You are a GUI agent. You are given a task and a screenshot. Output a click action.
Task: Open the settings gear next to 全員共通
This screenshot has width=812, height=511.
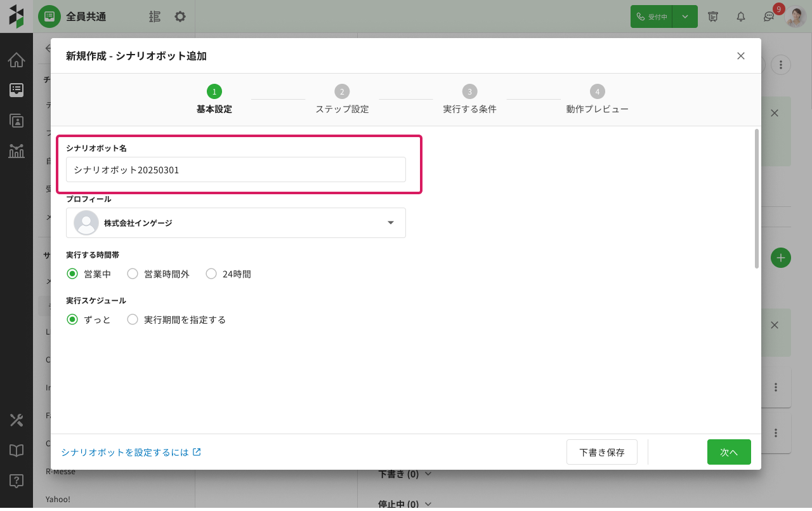[180, 17]
